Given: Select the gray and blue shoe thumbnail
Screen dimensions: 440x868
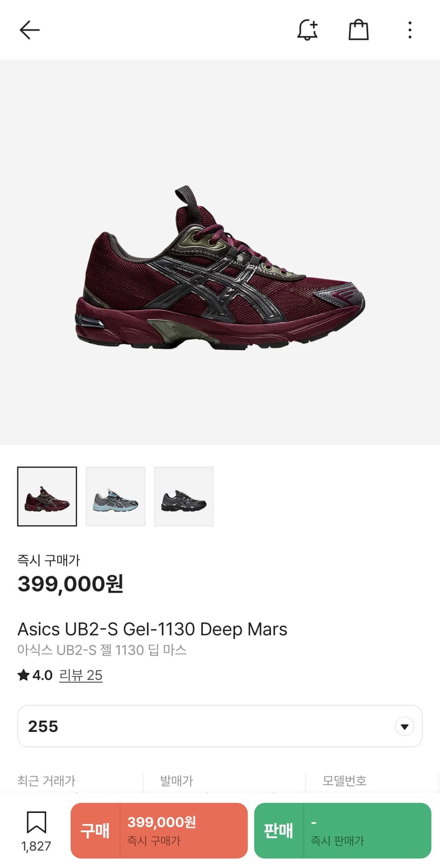Looking at the screenshot, I should [x=116, y=496].
